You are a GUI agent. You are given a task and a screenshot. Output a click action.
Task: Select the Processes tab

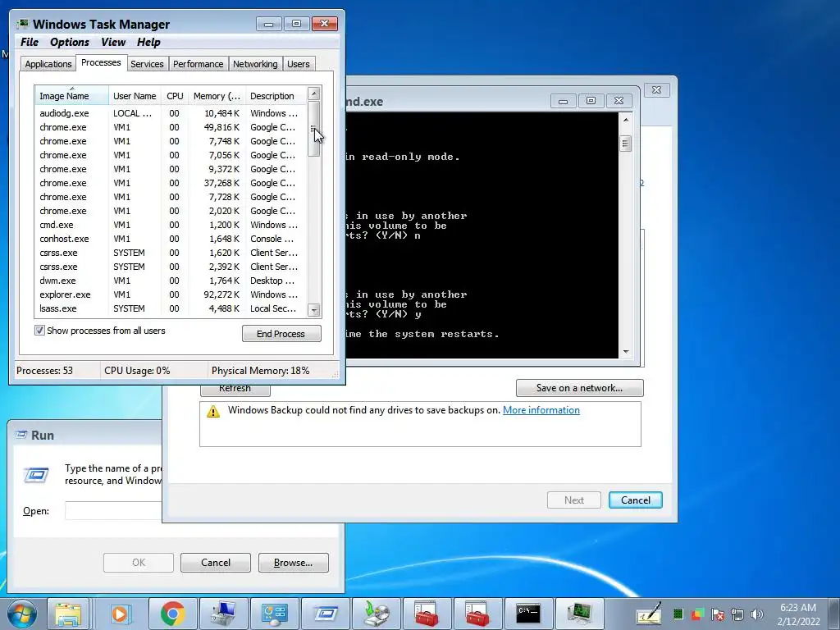pos(101,62)
